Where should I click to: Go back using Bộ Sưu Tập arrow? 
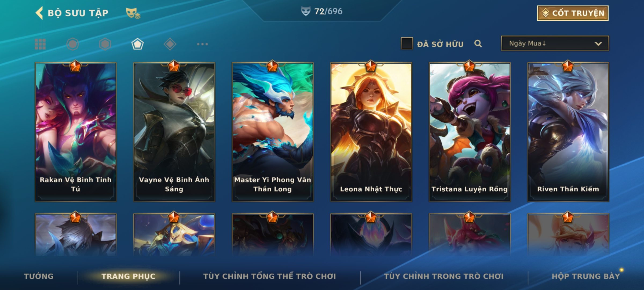click(39, 13)
